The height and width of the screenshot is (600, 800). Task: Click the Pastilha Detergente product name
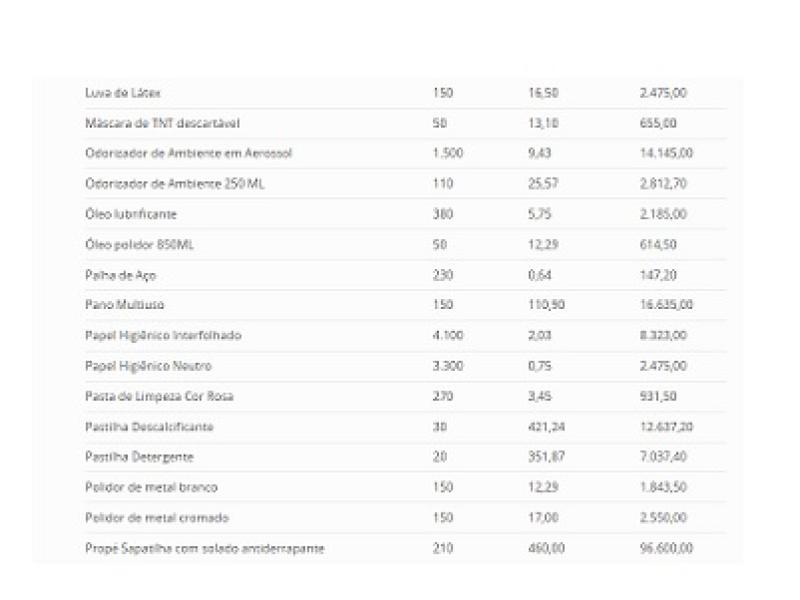click(139, 457)
